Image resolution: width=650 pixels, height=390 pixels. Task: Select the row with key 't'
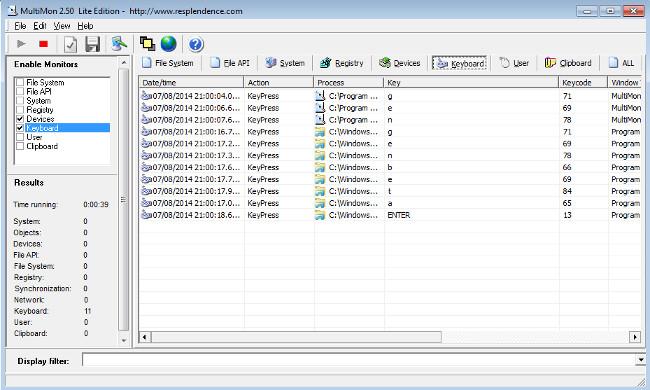click(390, 191)
